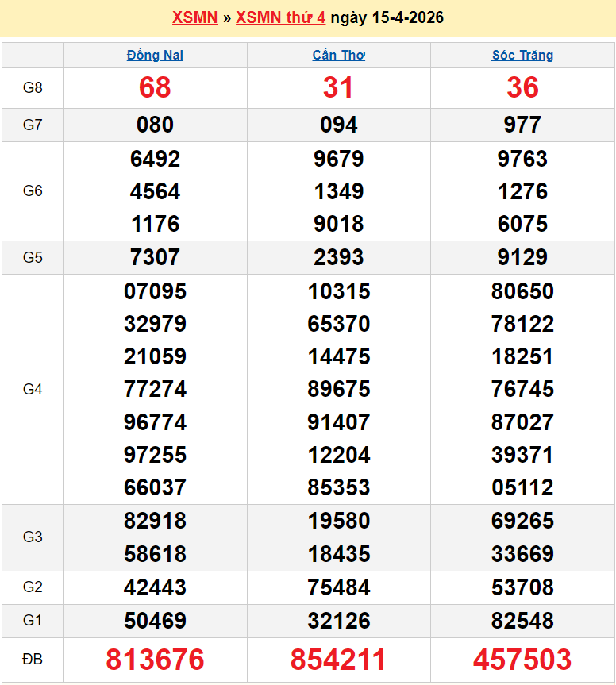The image size is (616, 685).
Task: Click Sóc Trăng G5 number 9129
Action: 522,257
